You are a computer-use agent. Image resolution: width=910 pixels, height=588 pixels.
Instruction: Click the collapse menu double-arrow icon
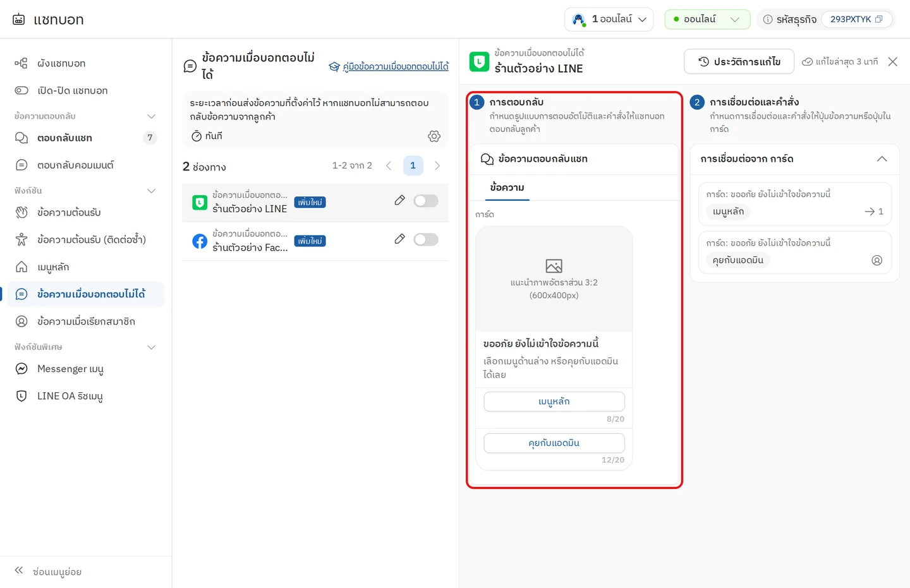[x=19, y=570]
